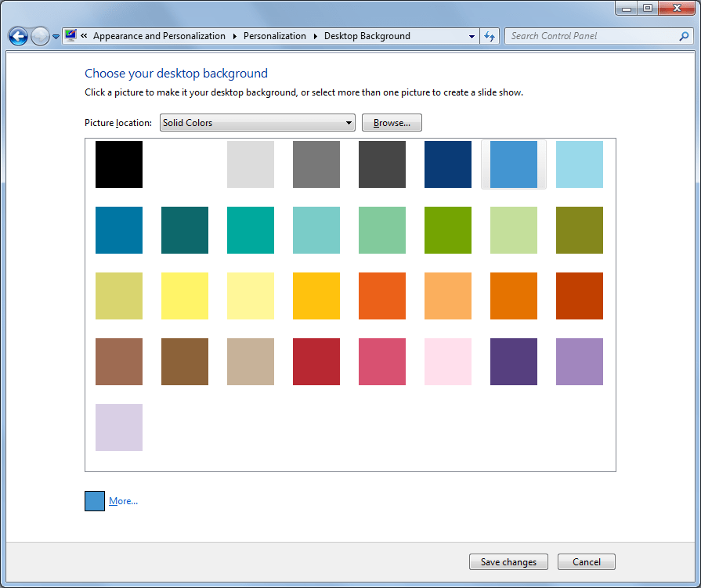Choose the olive green swatch
The height and width of the screenshot is (588, 701).
click(x=579, y=230)
